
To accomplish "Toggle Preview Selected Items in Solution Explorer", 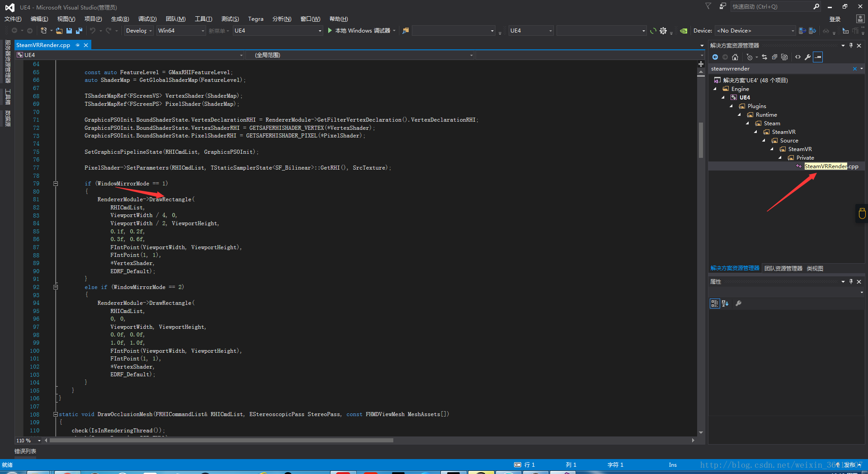I will 818,57.
